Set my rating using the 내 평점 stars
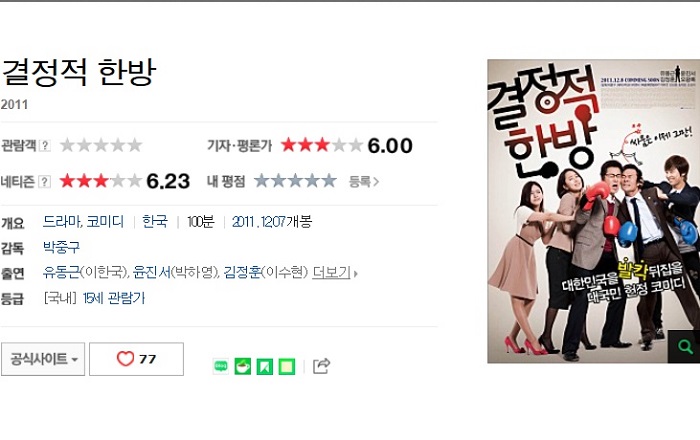 (x=295, y=181)
